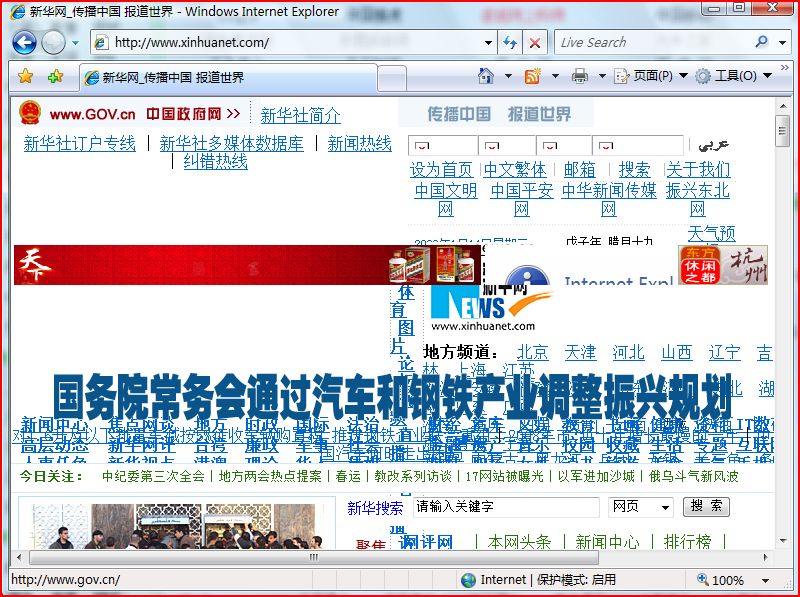Click the 邮箱 link
Image resolution: width=800 pixels, height=597 pixels.
click(580, 169)
